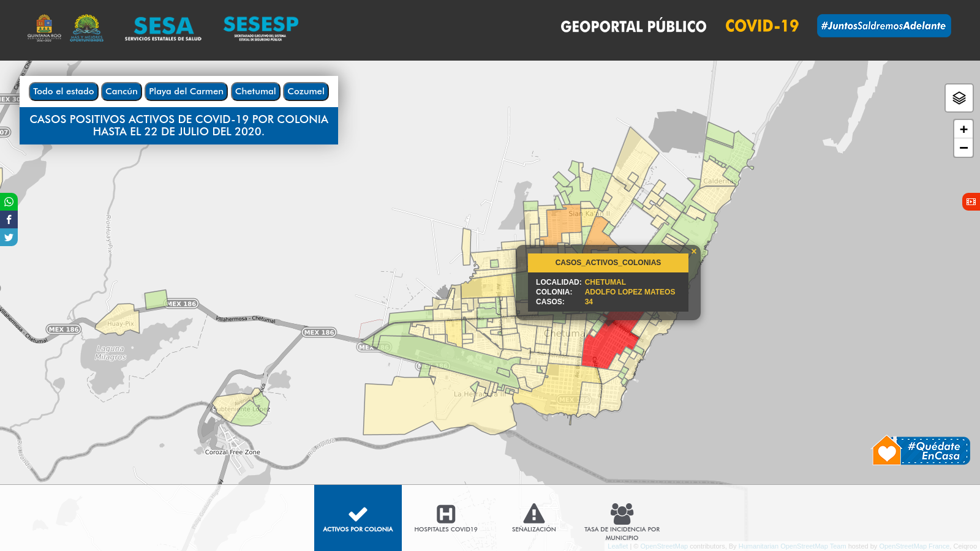The width and height of the screenshot is (980, 551).
Task: Share on Facebook icon
Action: click(x=9, y=219)
